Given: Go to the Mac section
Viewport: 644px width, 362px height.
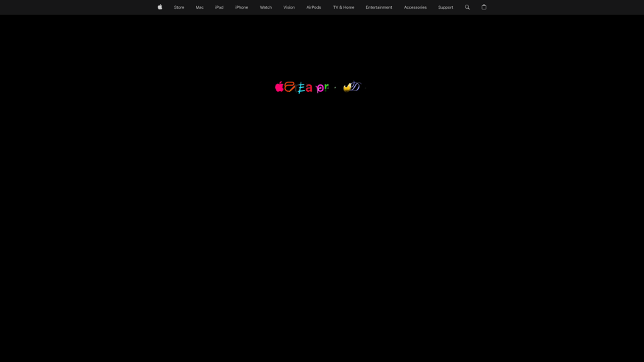Looking at the screenshot, I should 200,7.
